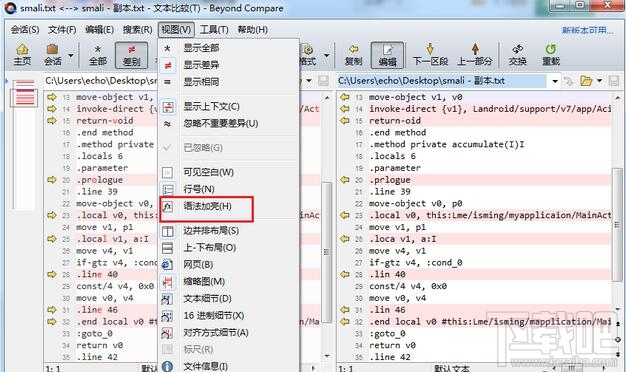Screen dimensions: 626x372
Task: Click right line '.method private accumulate(I)I'
Action: click(x=446, y=144)
